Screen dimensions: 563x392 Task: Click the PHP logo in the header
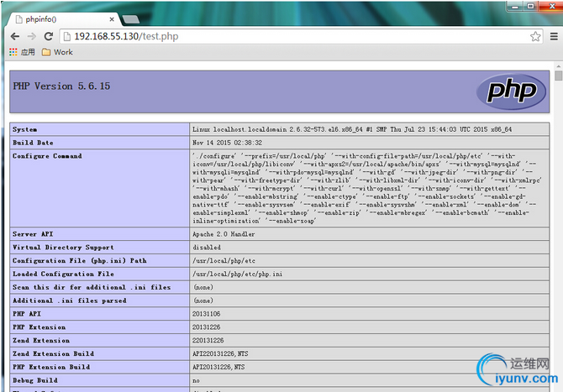tap(511, 91)
